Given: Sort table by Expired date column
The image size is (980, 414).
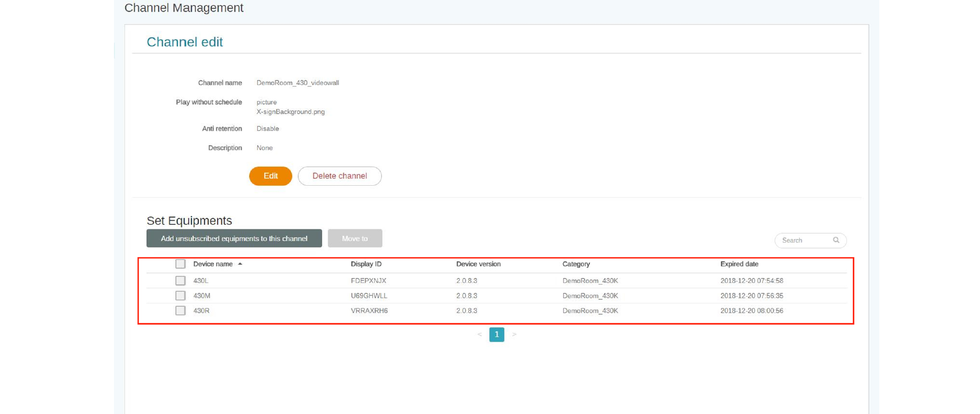Looking at the screenshot, I should click(x=739, y=264).
